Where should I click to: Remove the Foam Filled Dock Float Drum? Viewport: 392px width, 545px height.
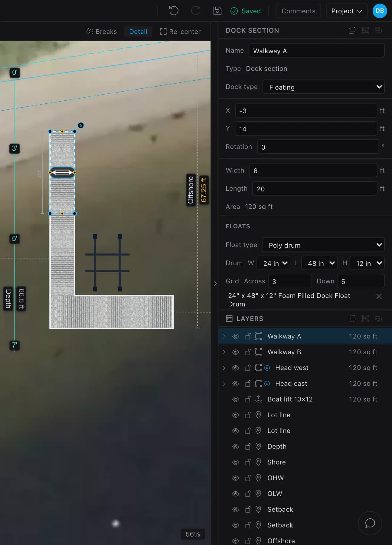(379, 296)
